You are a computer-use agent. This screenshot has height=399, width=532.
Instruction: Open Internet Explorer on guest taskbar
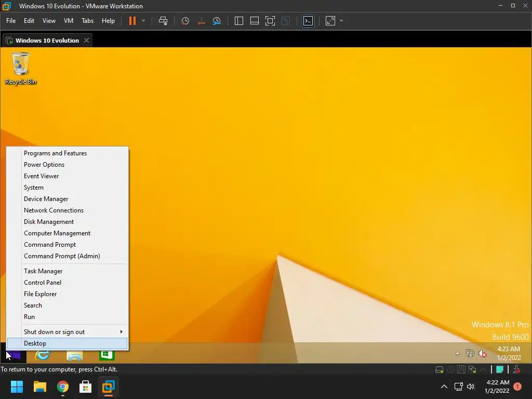tap(43, 355)
